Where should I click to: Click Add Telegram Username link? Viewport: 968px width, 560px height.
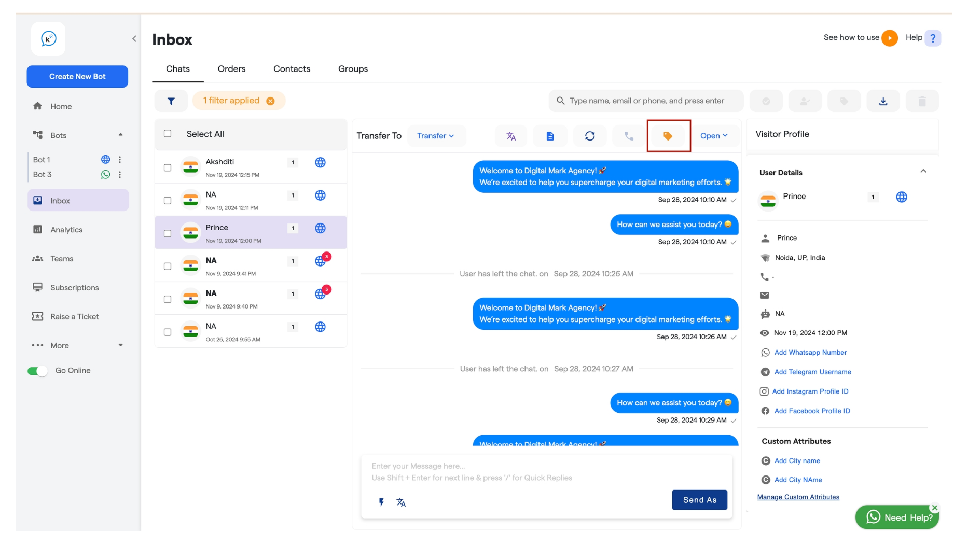(x=812, y=372)
